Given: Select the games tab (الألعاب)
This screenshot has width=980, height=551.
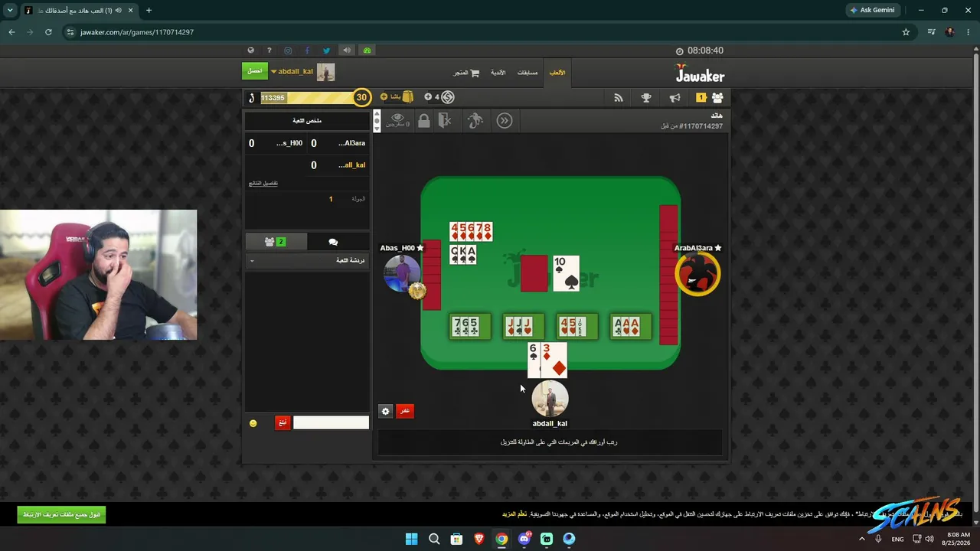Looking at the screenshot, I should [557, 73].
